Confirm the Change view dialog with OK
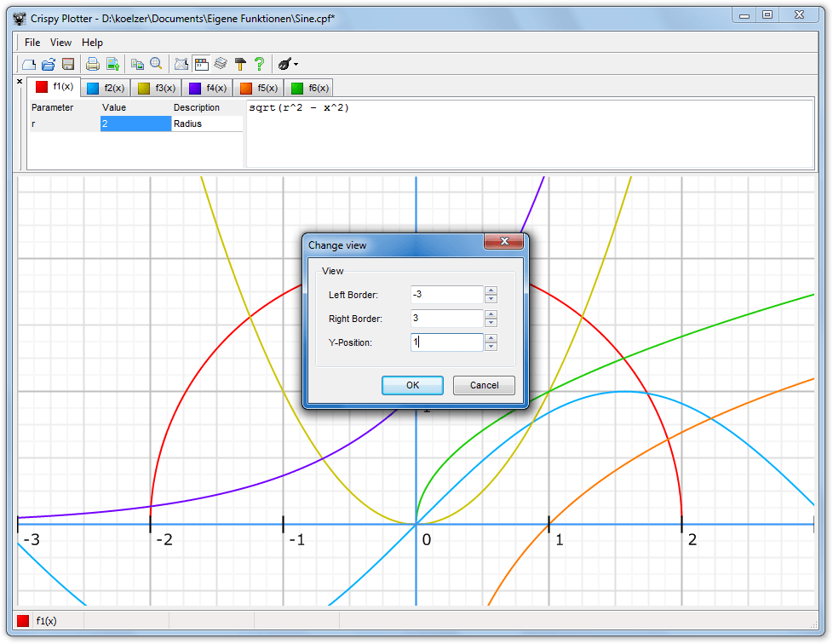 point(412,385)
